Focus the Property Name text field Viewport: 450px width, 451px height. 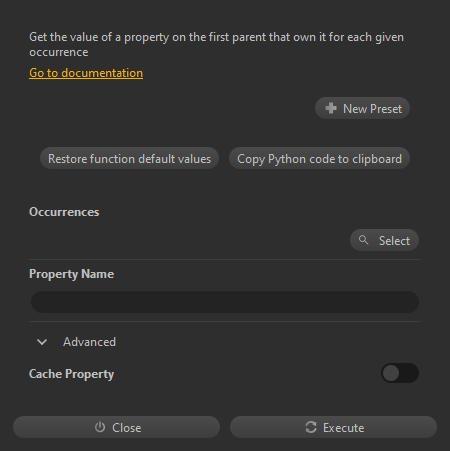[x=225, y=302]
